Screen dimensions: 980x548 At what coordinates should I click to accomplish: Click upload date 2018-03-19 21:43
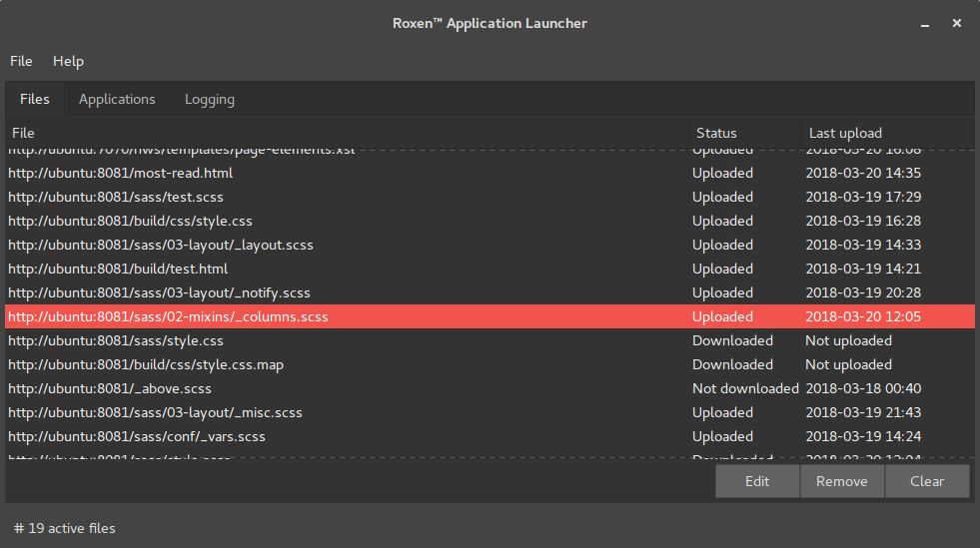(x=863, y=412)
